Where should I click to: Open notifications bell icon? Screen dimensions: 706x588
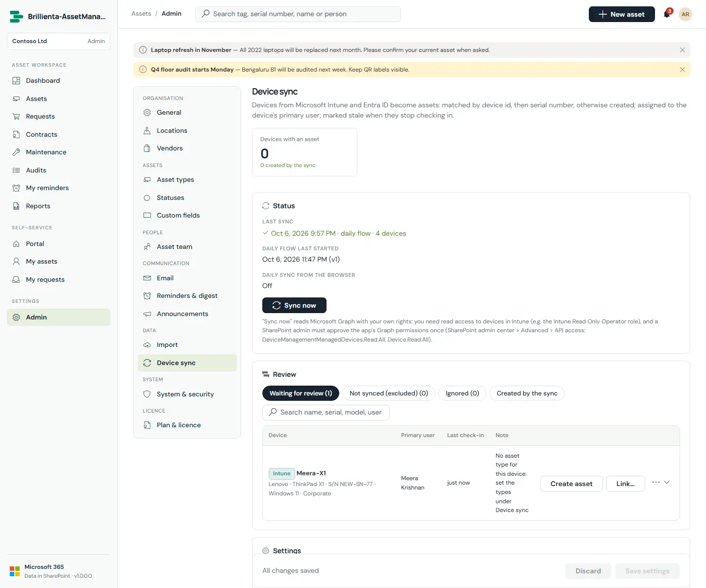pos(667,14)
